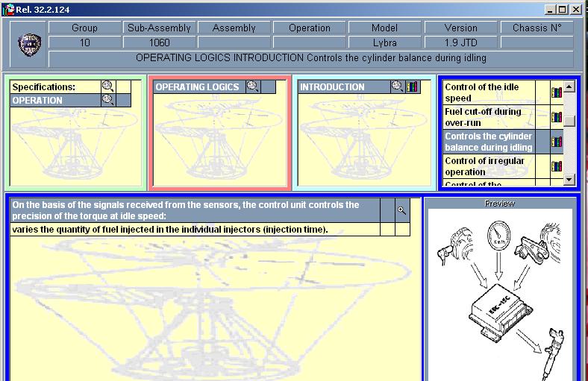Click the ECU diagram preview image
Screen dimensions: 588x381
coord(498,295)
